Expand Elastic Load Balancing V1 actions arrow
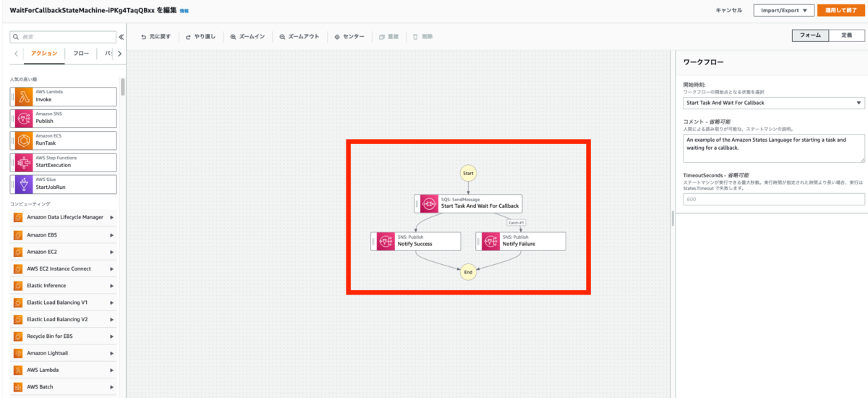 tap(112, 302)
